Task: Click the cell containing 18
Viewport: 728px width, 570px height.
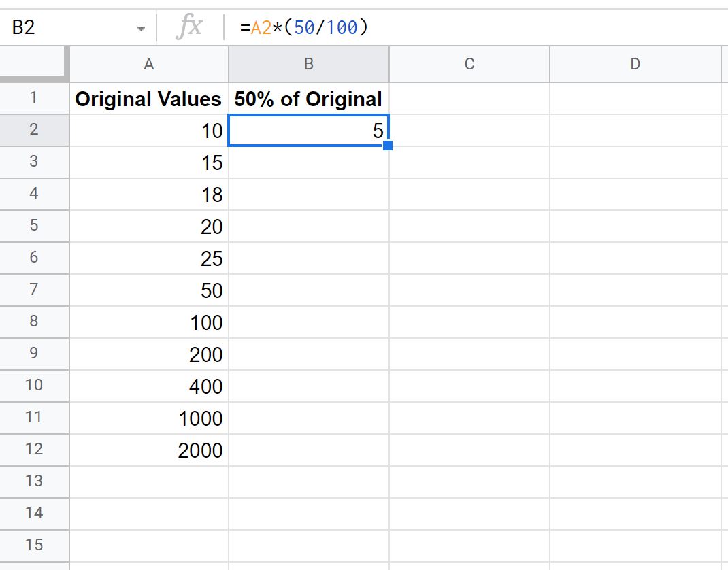Action: (148, 195)
